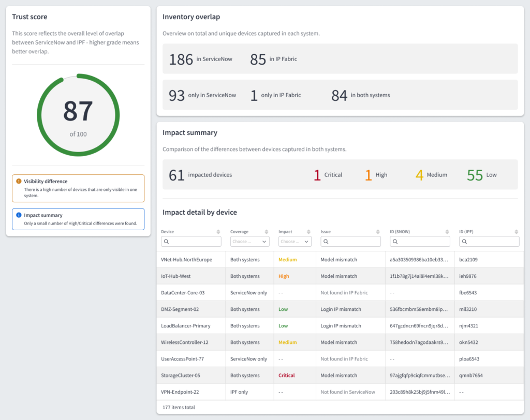
Task: Focus the Issue search field
Action: click(350, 242)
